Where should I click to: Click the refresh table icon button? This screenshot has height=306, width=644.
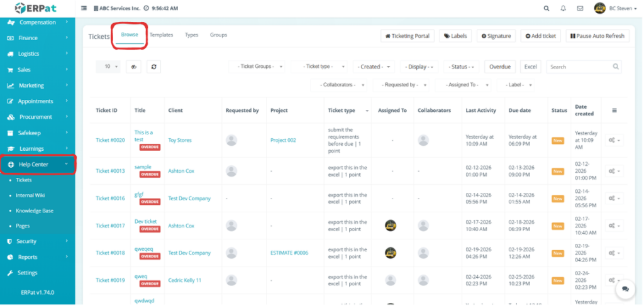(x=153, y=67)
